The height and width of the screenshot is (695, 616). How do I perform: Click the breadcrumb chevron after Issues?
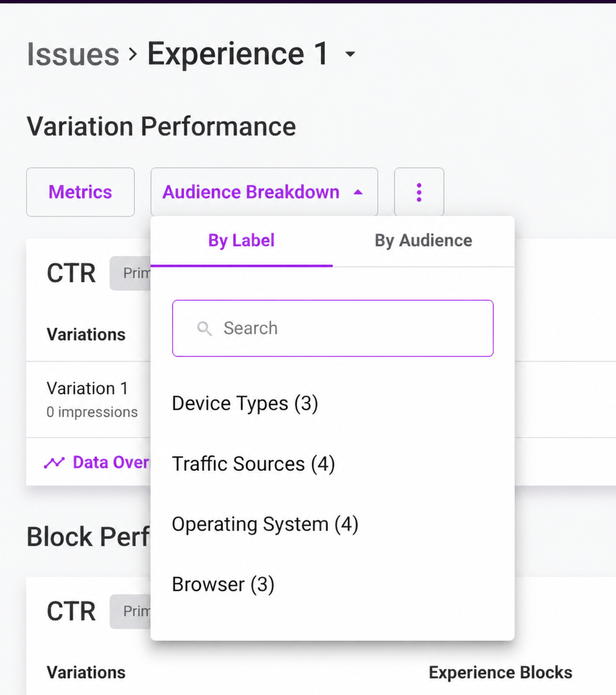tap(133, 54)
